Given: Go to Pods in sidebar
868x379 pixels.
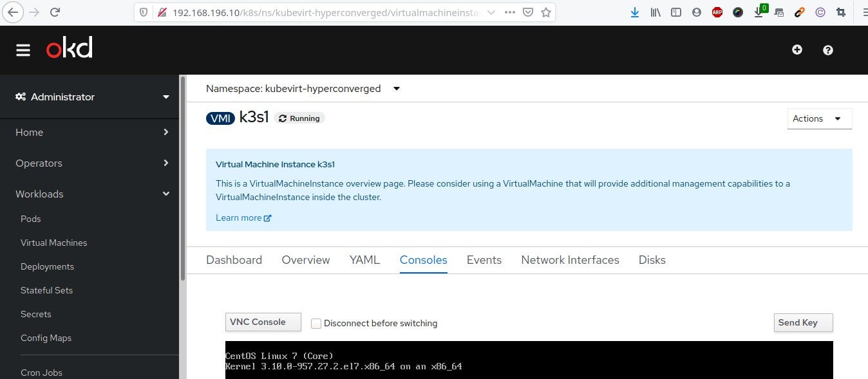Looking at the screenshot, I should point(31,219).
